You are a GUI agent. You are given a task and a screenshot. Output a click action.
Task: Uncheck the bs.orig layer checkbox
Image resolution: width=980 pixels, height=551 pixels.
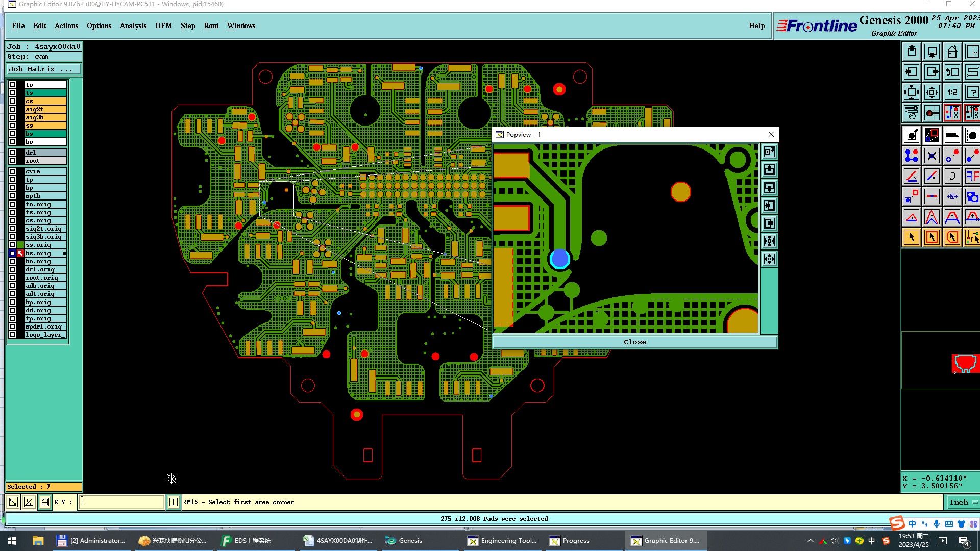pyautogui.click(x=12, y=253)
